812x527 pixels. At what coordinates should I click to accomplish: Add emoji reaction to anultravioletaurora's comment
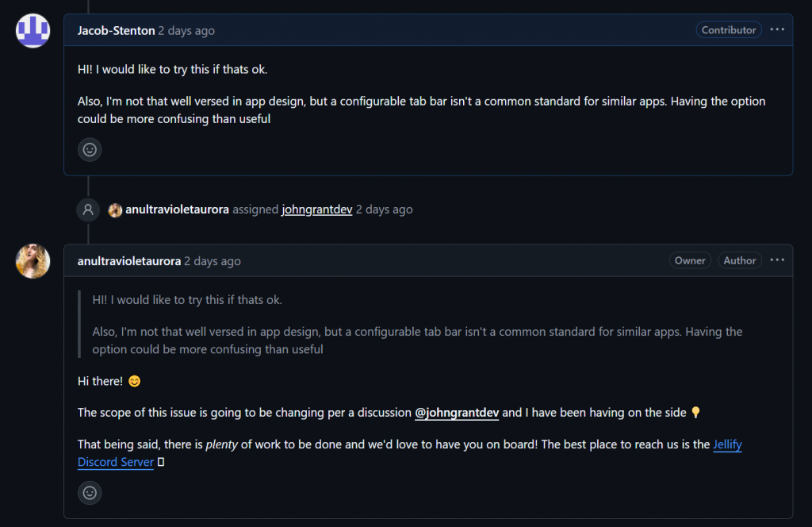click(x=90, y=493)
